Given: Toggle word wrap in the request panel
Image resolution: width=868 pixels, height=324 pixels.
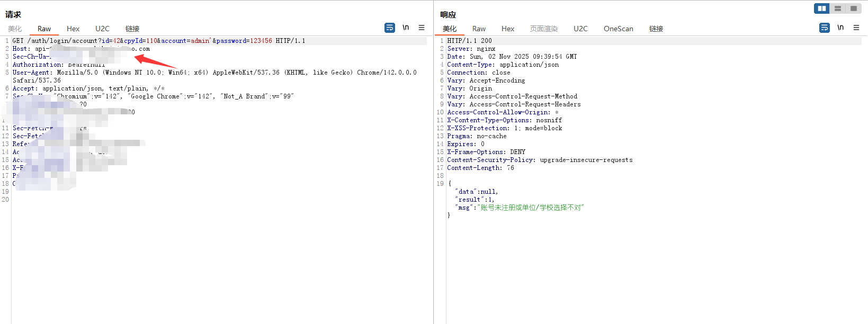Looking at the screenshot, I should [x=390, y=28].
